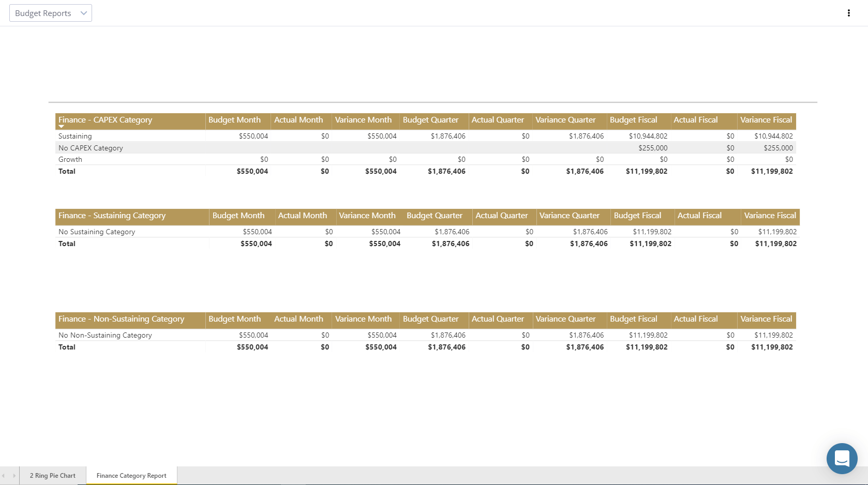This screenshot has width=868, height=485.
Task: Click Non-Sustaining table Budget Month header
Action: [x=234, y=319]
